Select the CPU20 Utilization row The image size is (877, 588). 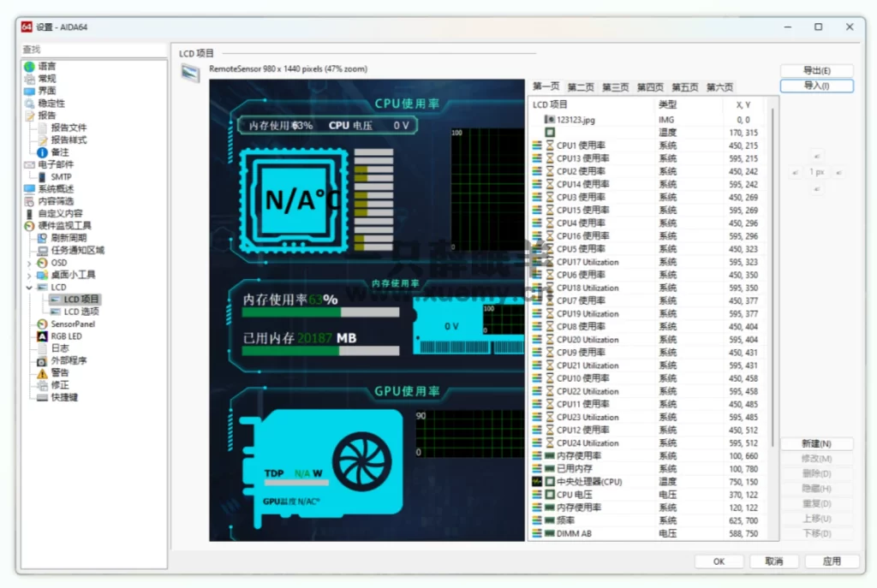click(649, 340)
